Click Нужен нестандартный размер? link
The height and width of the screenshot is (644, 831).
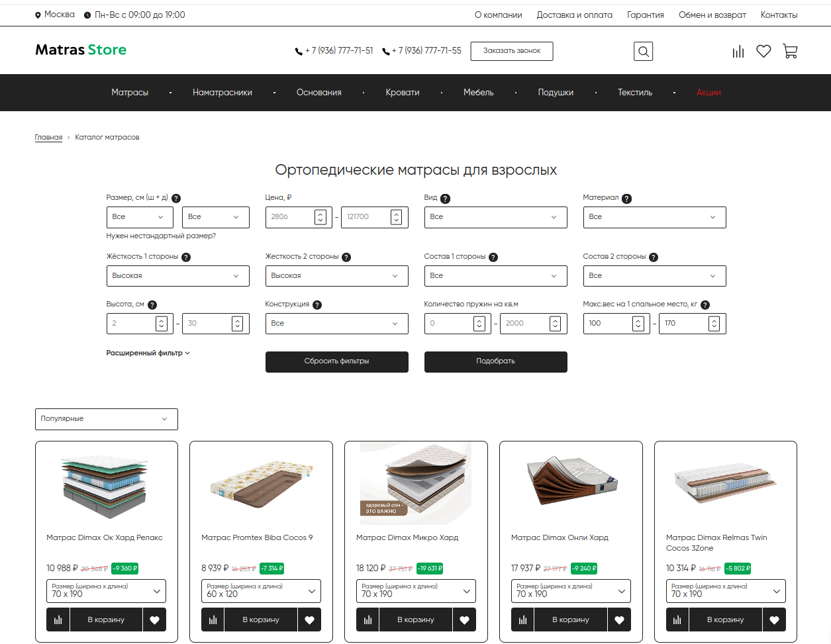pos(161,236)
